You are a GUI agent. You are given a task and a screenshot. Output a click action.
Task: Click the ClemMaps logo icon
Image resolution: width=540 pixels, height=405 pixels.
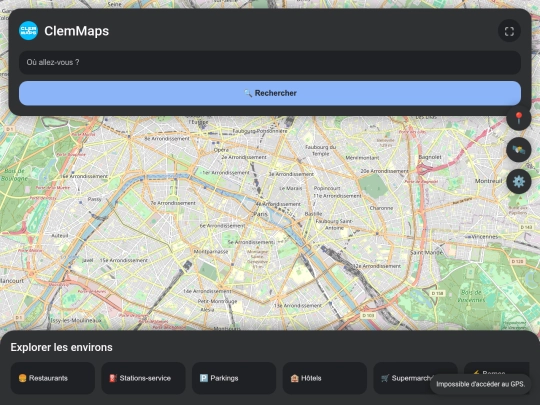pyautogui.click(x=28, y=31)
